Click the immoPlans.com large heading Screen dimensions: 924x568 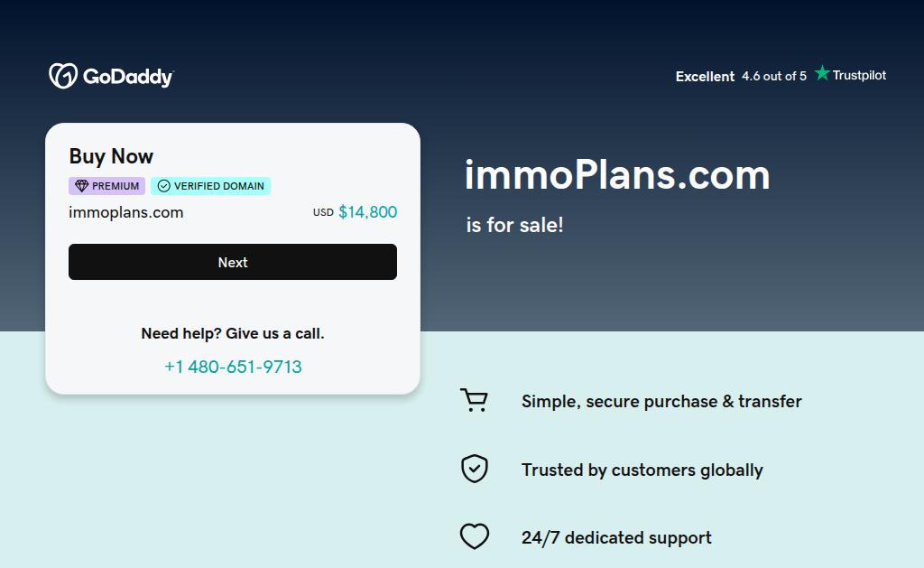point(617,175)
